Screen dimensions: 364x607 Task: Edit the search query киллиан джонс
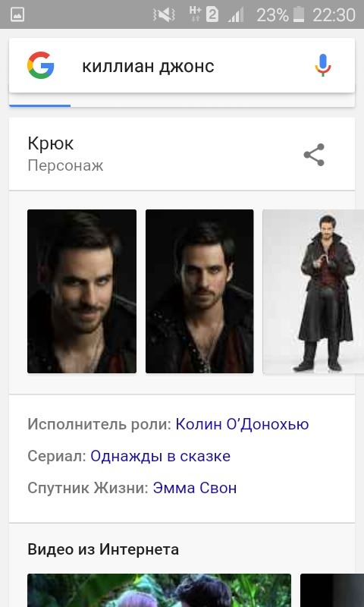[x=148, y=67]
